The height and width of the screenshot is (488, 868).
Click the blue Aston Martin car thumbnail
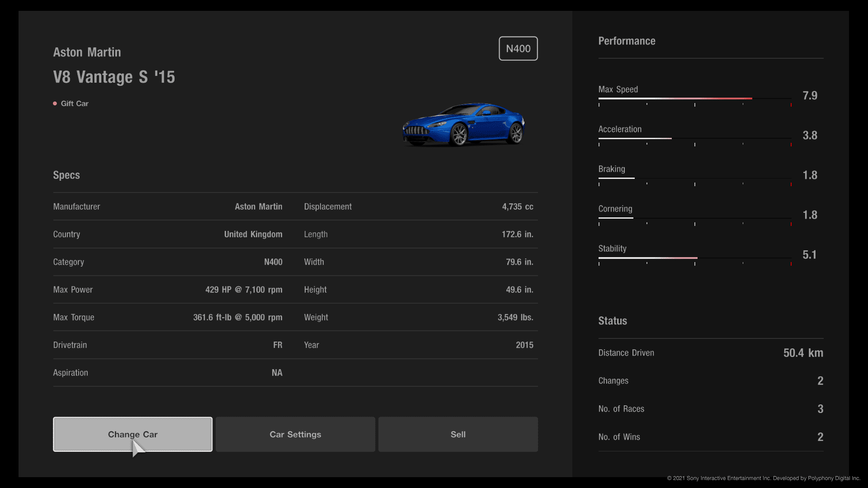pyautogui.click(x=463, y=124)
